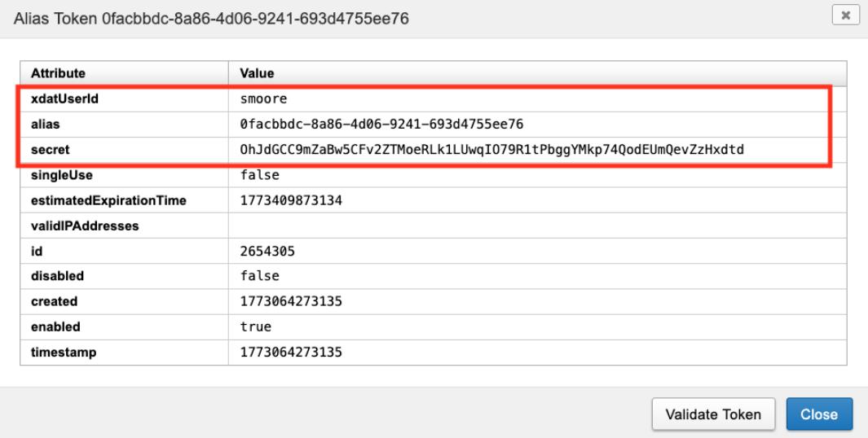
Task: Click the validIPAddresses attribute label
Action: (85, 226)
